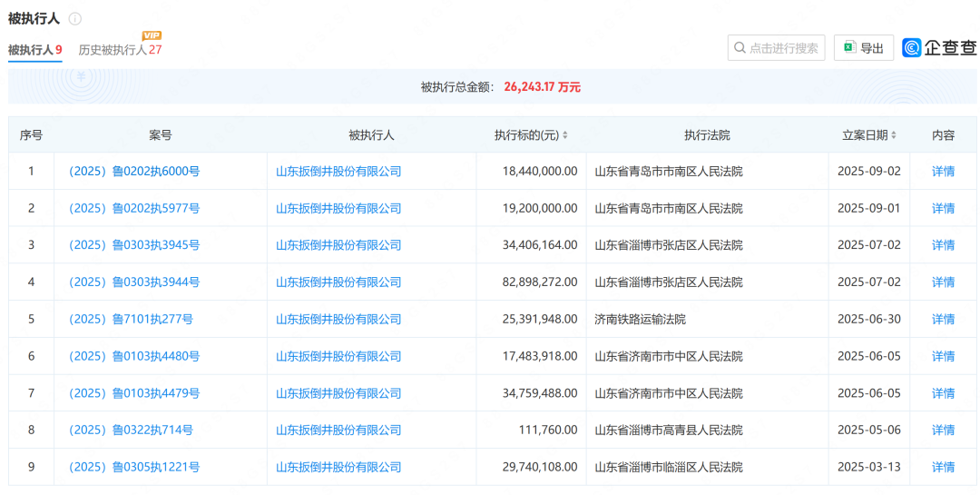
Task: Open 详情 for the 济南铁路运输法院 case
Action: [943, 319]
